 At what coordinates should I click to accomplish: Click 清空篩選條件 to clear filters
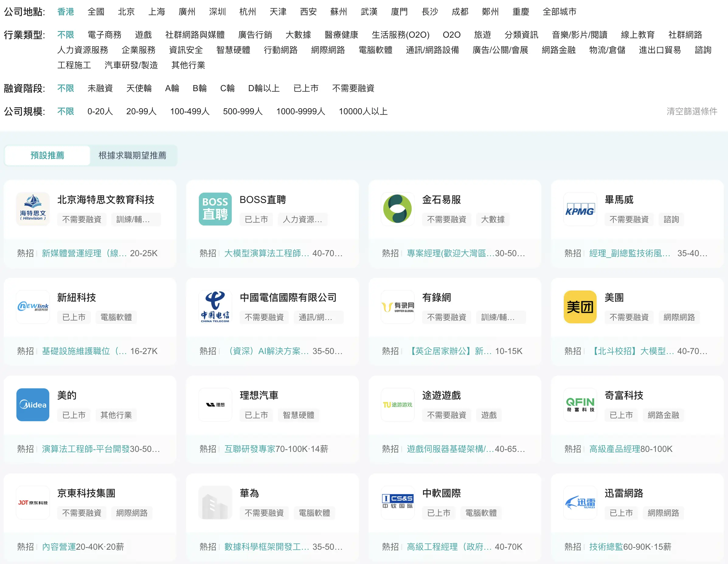tap(692, 111)
